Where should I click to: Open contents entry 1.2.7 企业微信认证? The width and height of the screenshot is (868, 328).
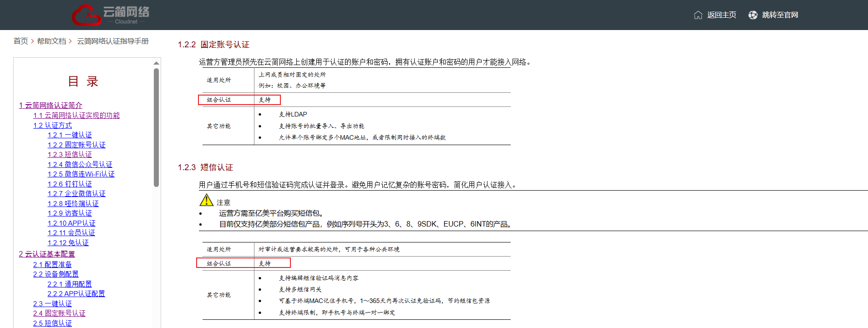point(76,193)
